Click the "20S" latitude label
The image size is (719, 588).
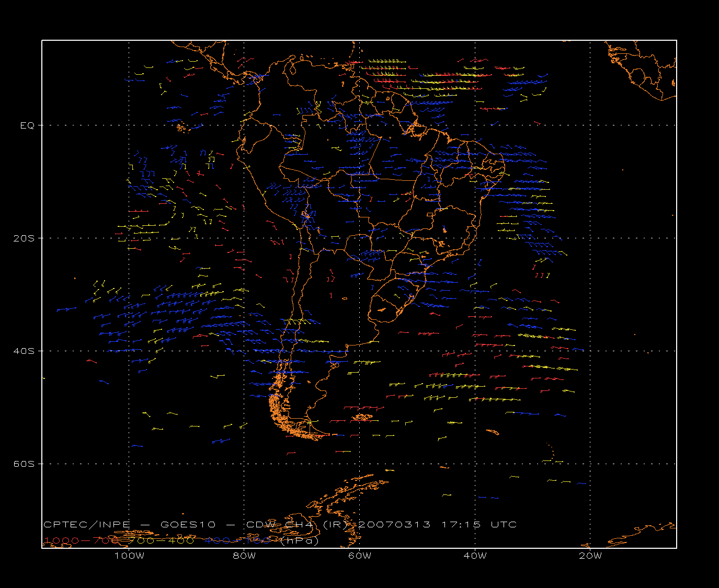tap(24, 238)
